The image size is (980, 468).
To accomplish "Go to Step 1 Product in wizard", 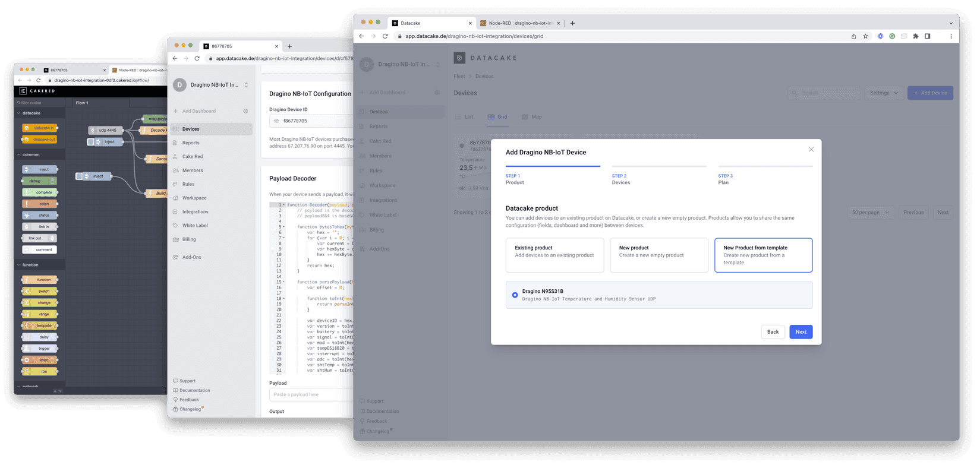I will 553,177.
